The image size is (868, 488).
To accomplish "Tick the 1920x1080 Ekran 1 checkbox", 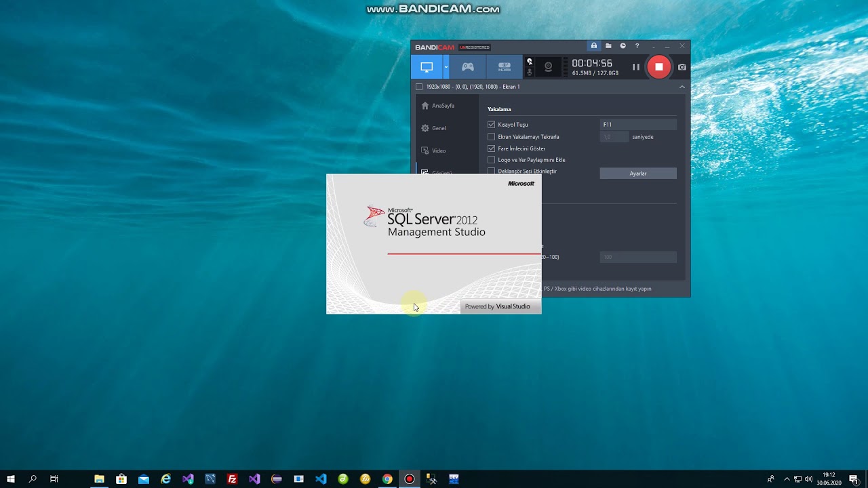I will [x=419, y=87].
